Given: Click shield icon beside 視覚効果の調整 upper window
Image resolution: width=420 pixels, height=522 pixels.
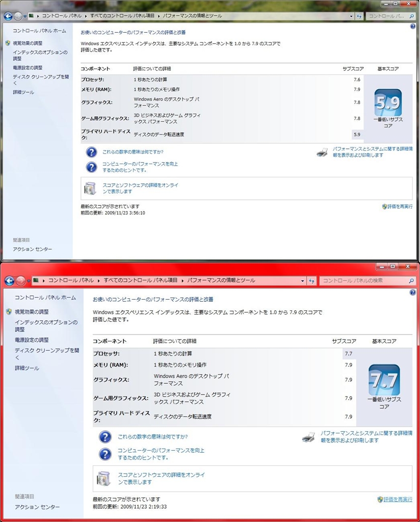Looking at the screenshot, I should [x=8, y=43].
